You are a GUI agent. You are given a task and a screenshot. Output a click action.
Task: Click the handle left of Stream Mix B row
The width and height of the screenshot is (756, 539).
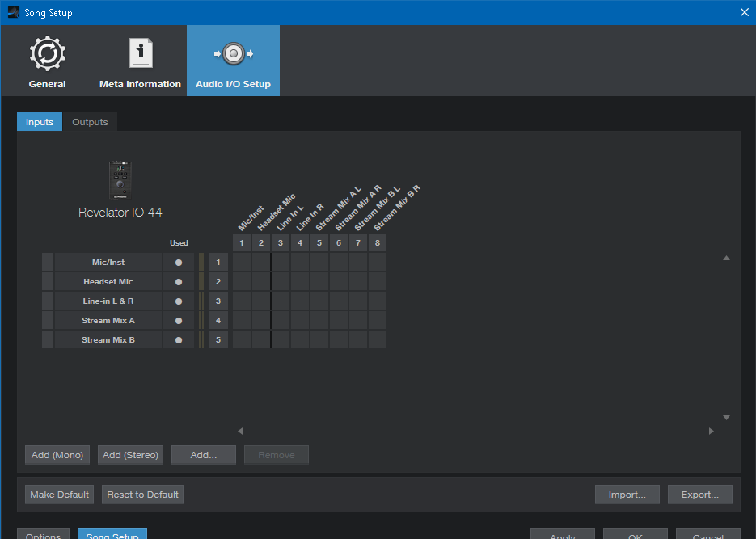click(x=48, y=339)
